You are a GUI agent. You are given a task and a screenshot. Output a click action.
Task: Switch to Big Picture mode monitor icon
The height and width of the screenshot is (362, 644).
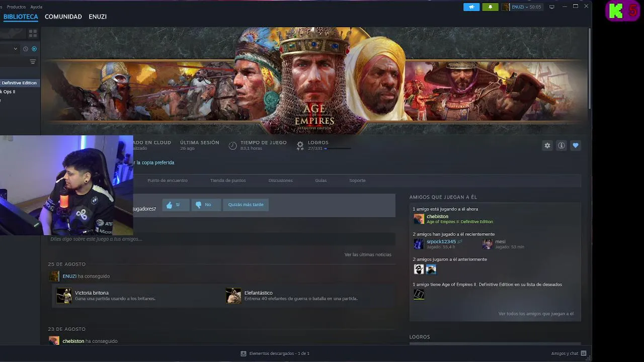point(552,7)
